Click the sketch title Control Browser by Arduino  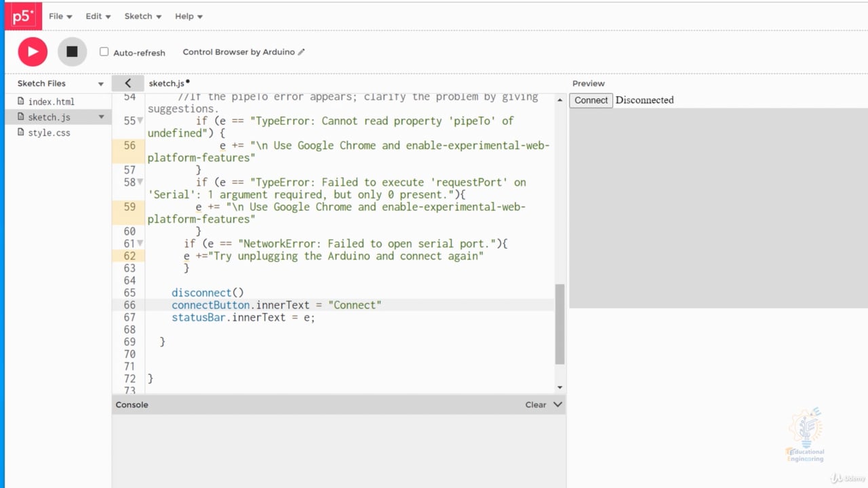click(x=239, y=52)
